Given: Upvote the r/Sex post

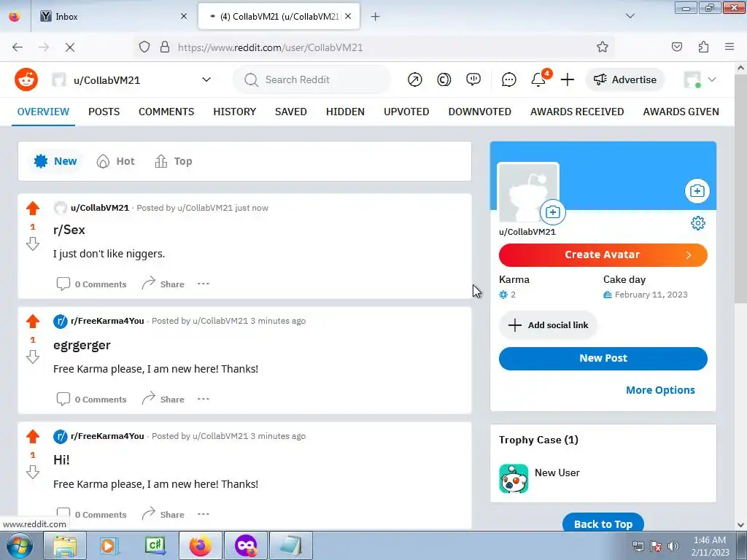Looking at the screenshot, I should pos(33,208).
